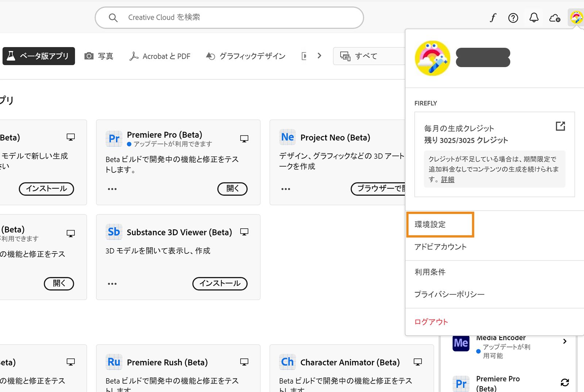Viewport: 584px width, 392px height.
Task: Show more category tabs with right chevron
Action: click(319, 56)
